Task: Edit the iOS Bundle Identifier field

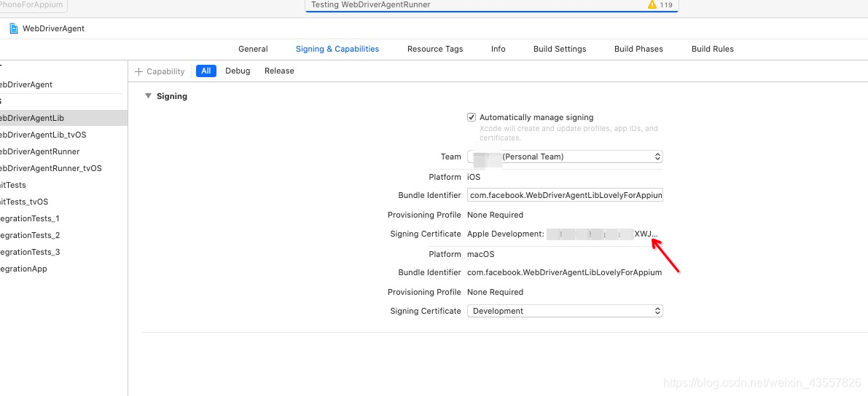Action: coord(566,195)
